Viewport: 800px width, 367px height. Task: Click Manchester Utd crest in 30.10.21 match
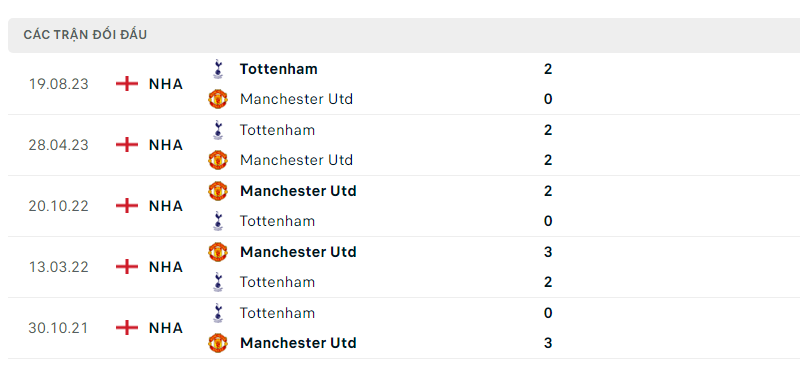tap(218, 343)
